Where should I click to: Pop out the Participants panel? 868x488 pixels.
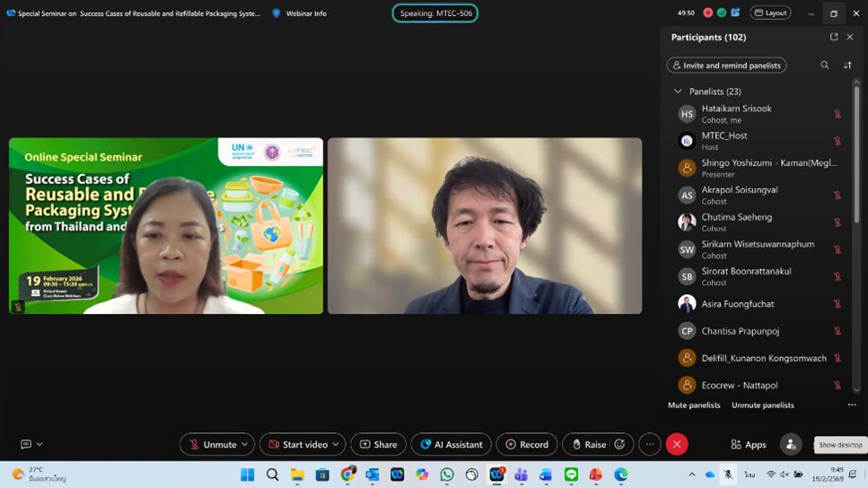834,37
